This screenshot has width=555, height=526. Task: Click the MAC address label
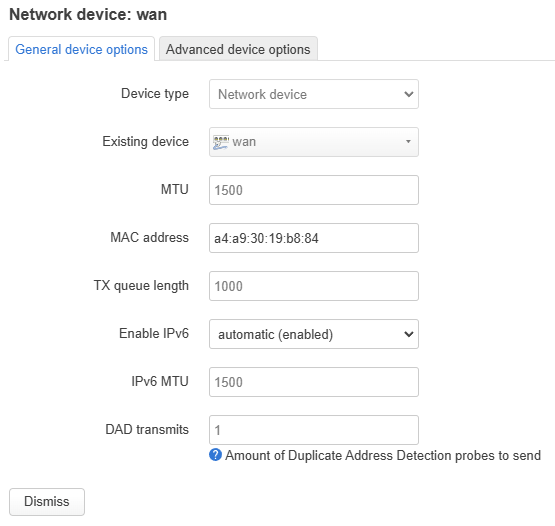click(149, 238)
